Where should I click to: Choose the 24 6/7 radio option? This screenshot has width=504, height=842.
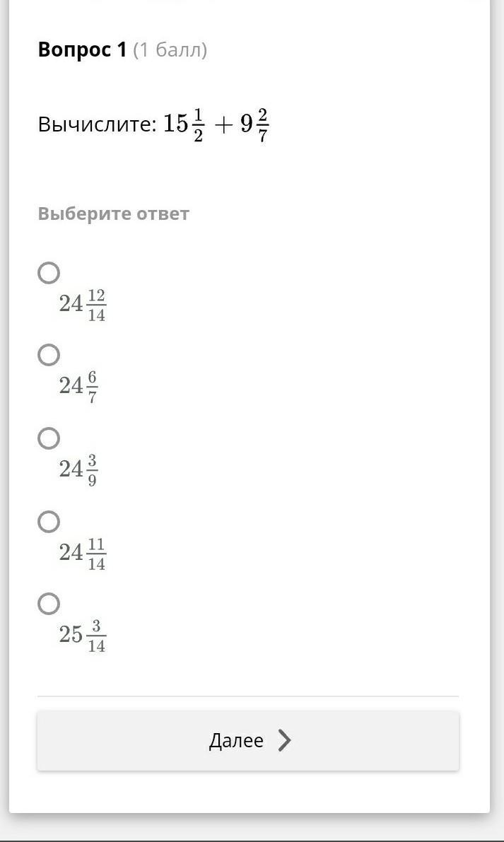coord(49,355)
